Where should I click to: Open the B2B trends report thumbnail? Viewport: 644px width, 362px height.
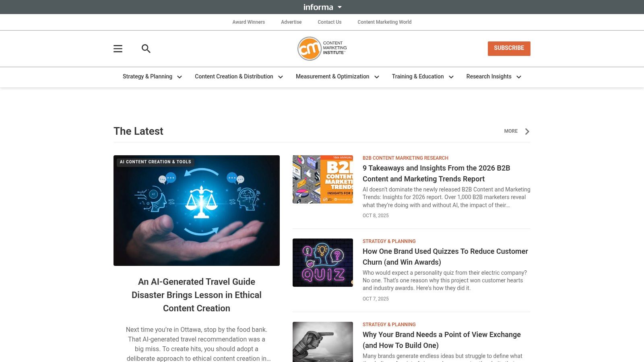323,179
